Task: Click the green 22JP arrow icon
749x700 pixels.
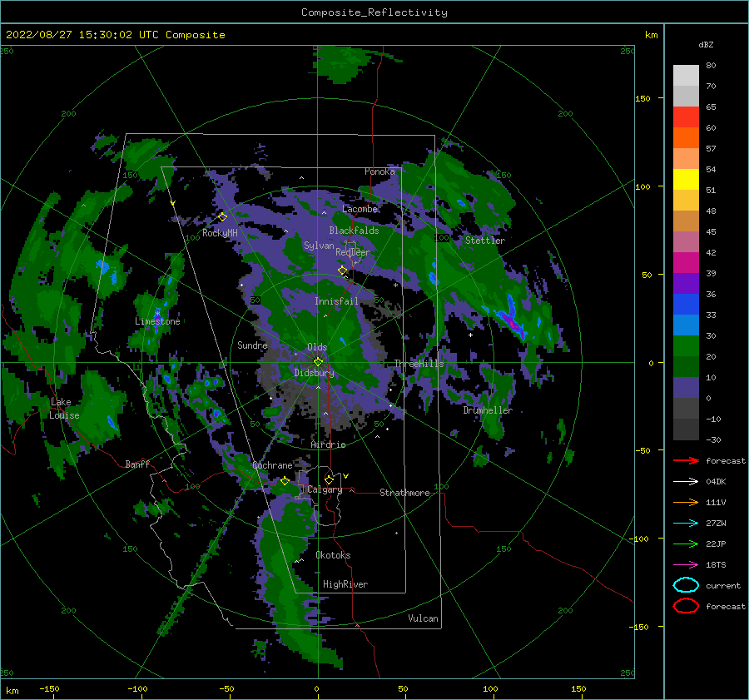Action: pyautogui.click(x=686, y=544)
